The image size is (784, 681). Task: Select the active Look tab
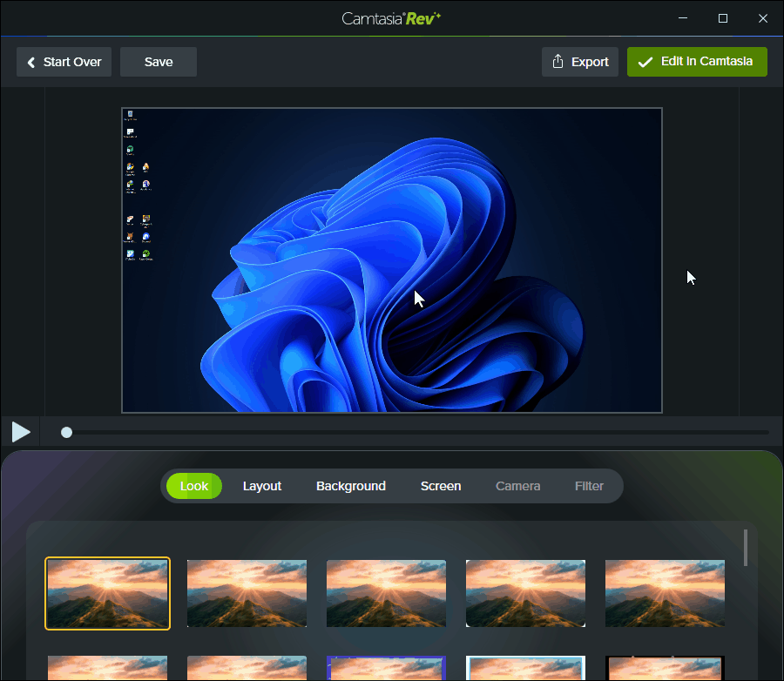coord(194,486)
